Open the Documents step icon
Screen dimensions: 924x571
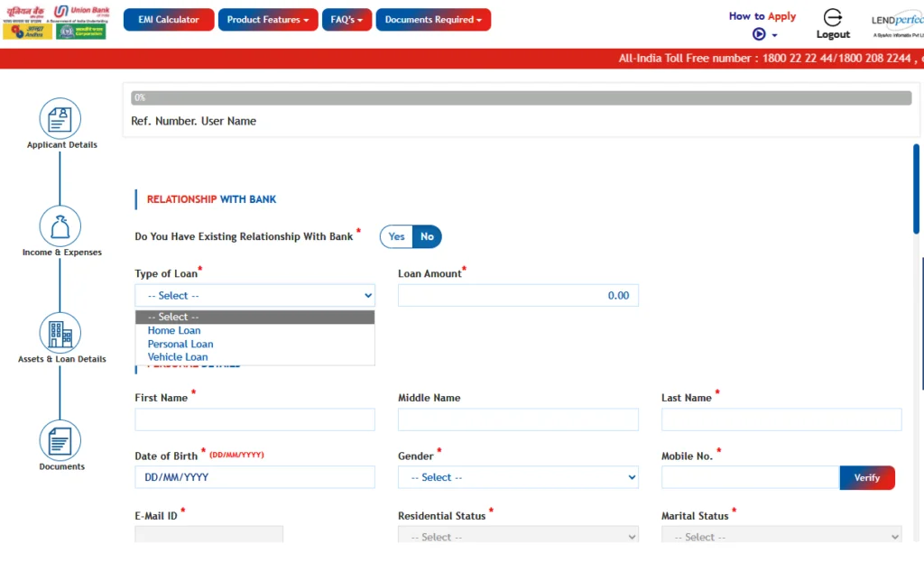(x=60, y=441)
